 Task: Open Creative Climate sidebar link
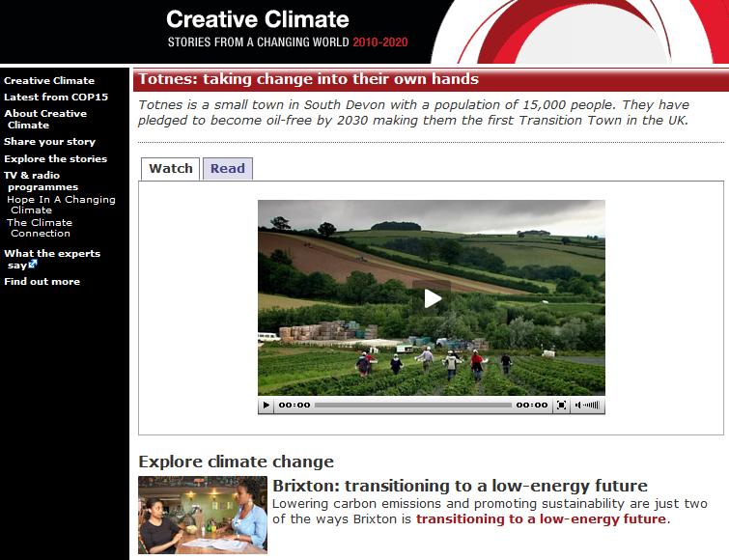[49, 80]
